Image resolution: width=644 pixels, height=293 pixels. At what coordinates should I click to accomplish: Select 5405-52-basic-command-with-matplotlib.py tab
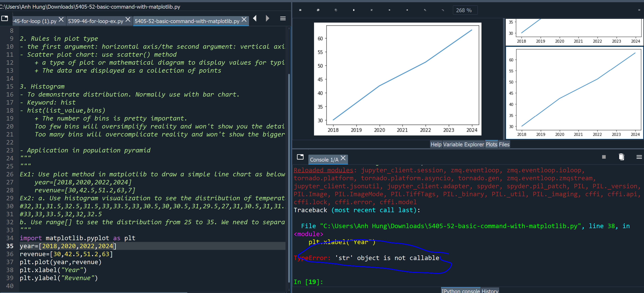[x=187, y=21]
